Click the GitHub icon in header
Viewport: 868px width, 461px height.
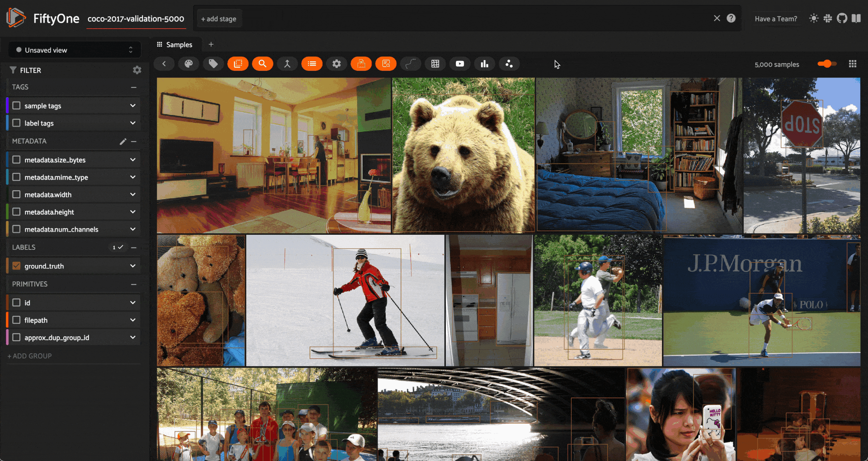click(842, 19)
